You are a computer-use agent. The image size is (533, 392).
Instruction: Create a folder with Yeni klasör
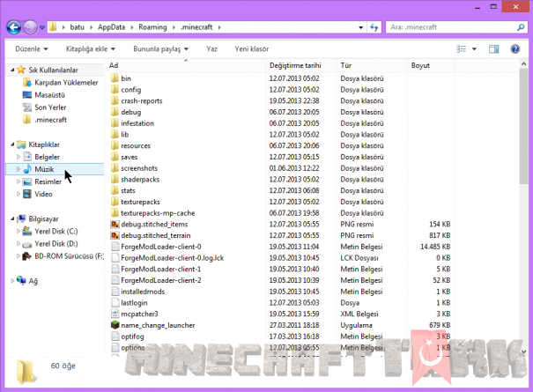(252, 49)
